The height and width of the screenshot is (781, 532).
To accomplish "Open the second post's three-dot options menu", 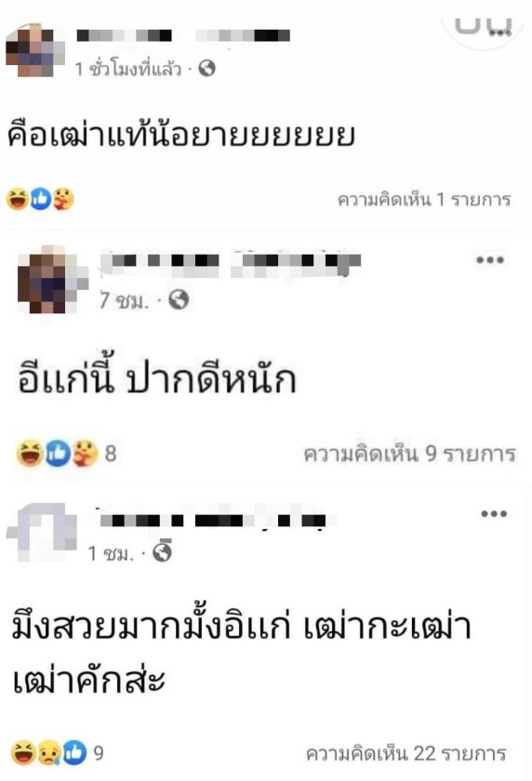I will 490,260.
